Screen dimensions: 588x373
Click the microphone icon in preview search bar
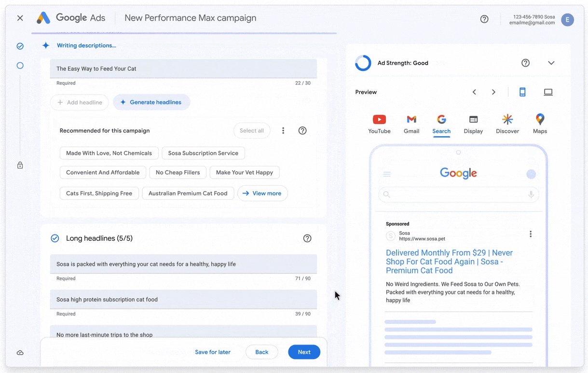click(531, 194)
